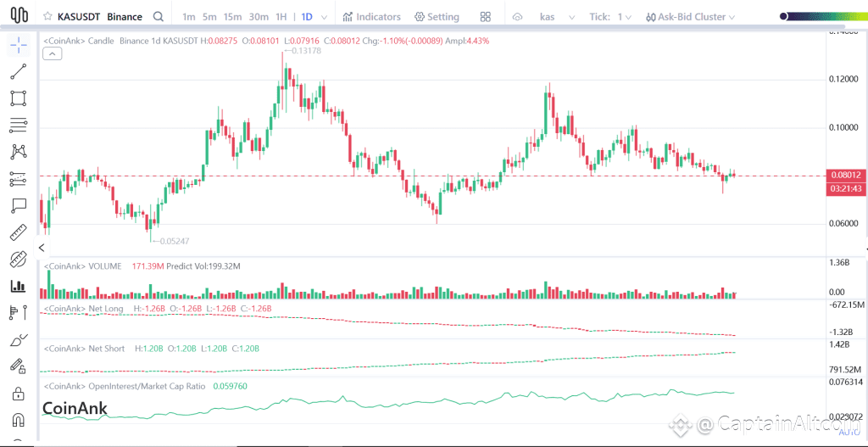Select the brush drawing tool
The height and width of the screenshot is (447, 868).
pyautogui.click(x=19, y=340)
